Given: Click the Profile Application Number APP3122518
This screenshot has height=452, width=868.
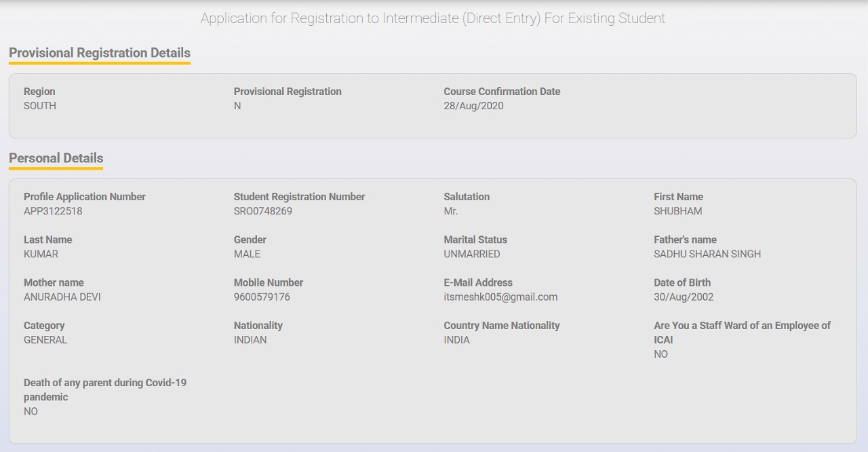Looking at the screenshot, I should (53, 211).
